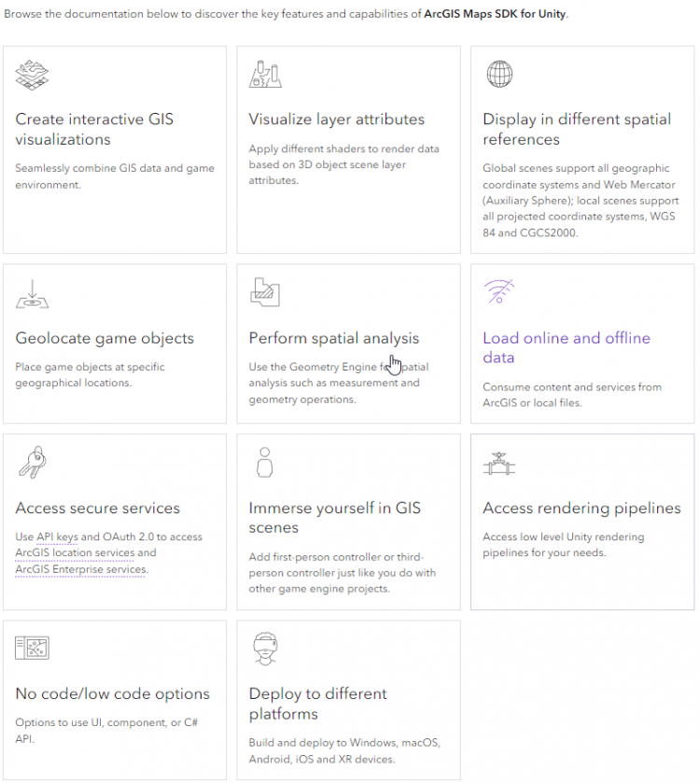Open the Access rendering pipelines card title

coord(581,508)
